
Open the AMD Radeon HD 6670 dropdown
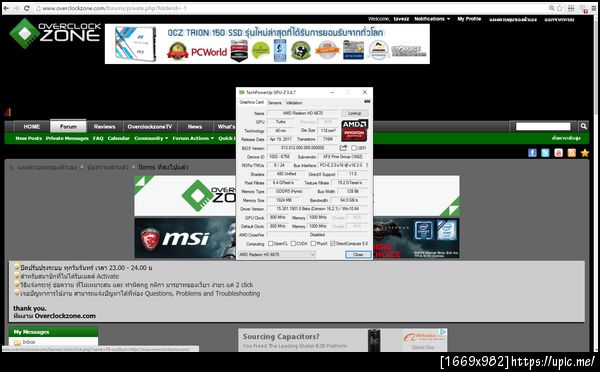coord(277,255)
